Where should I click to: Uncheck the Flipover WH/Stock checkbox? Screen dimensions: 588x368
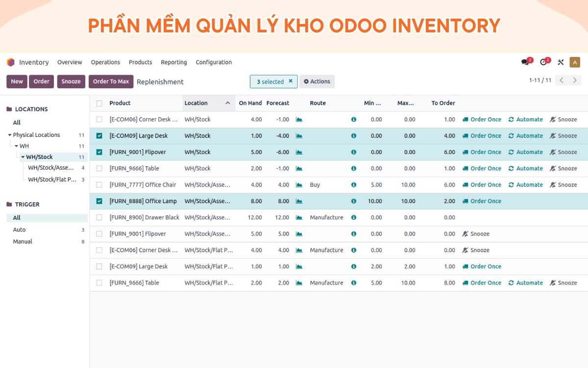(99, 152)
